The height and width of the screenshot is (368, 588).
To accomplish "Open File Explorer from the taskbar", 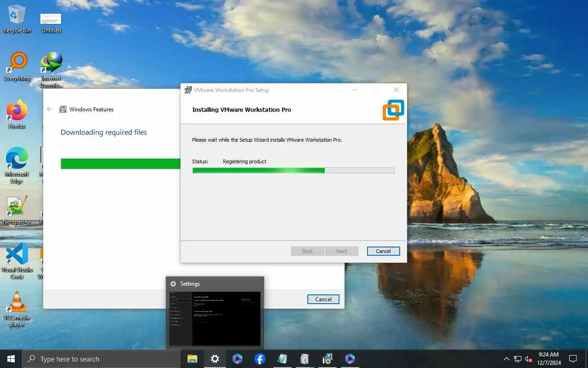I will tap(192, 359).
